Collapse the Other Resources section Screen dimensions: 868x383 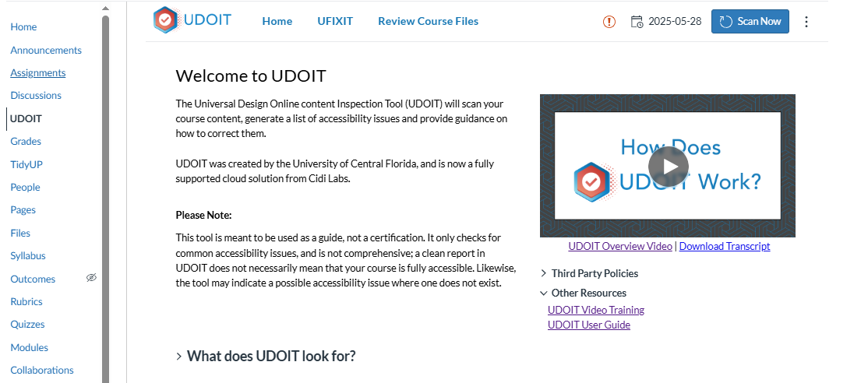[x=583, y=293]
